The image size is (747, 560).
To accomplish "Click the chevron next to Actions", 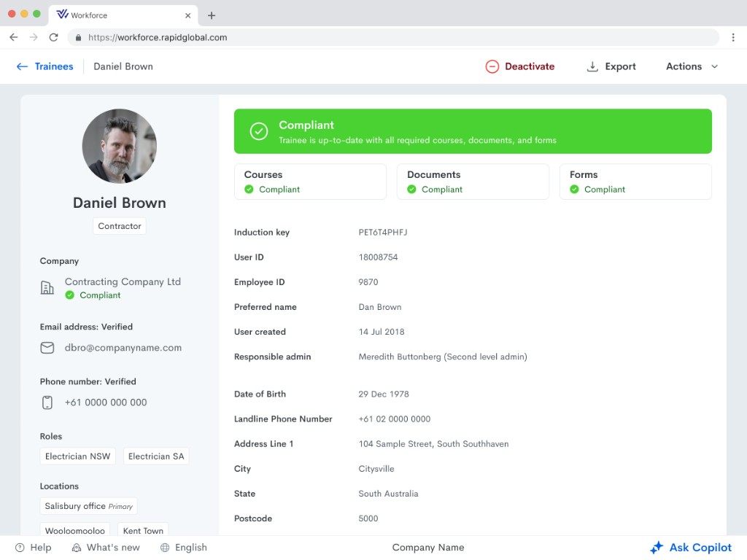I will point(714,66).
